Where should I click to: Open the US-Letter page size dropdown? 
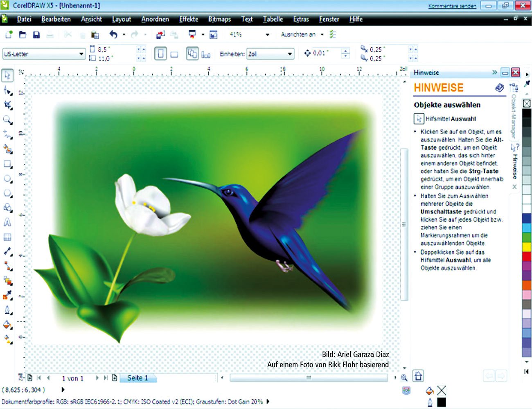[81, 54]
